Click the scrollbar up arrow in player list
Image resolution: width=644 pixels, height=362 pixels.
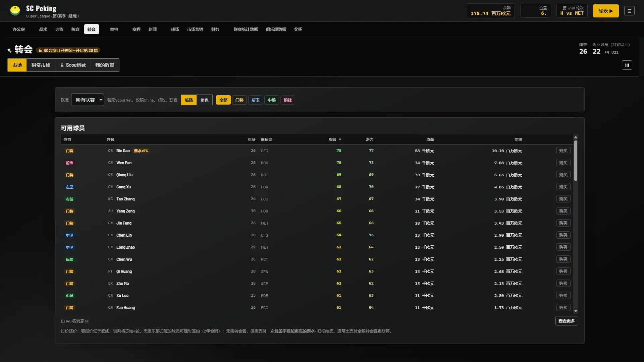click(x=576, y=137)
